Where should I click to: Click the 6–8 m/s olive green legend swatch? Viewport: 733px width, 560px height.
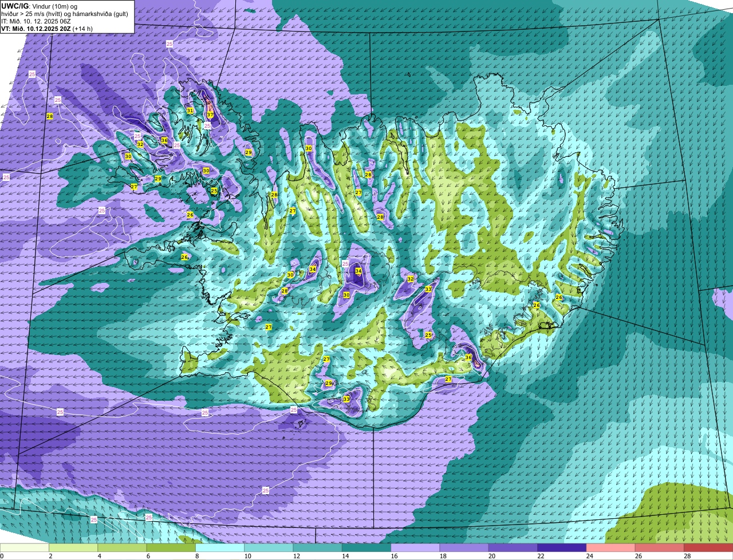[172, 548]
